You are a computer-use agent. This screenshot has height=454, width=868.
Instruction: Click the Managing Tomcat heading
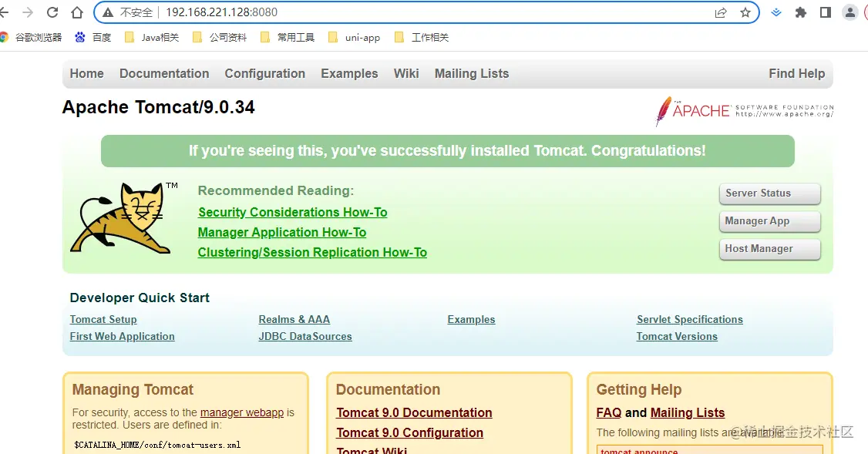[133, 389]
